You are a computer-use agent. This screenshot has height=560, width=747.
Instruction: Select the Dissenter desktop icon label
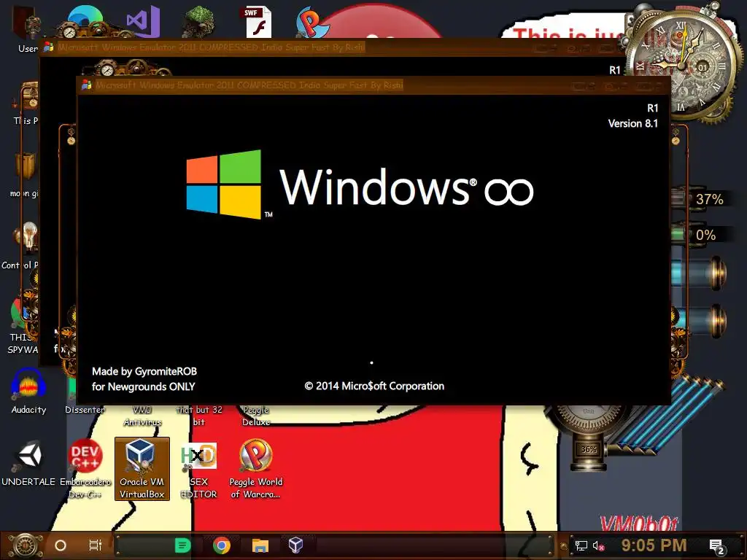(85, 410)
